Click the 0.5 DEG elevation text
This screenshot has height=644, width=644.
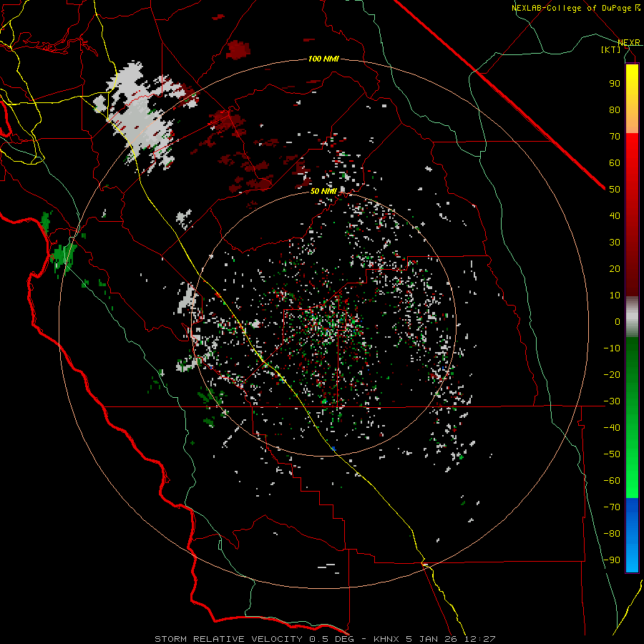coord(335,639)
